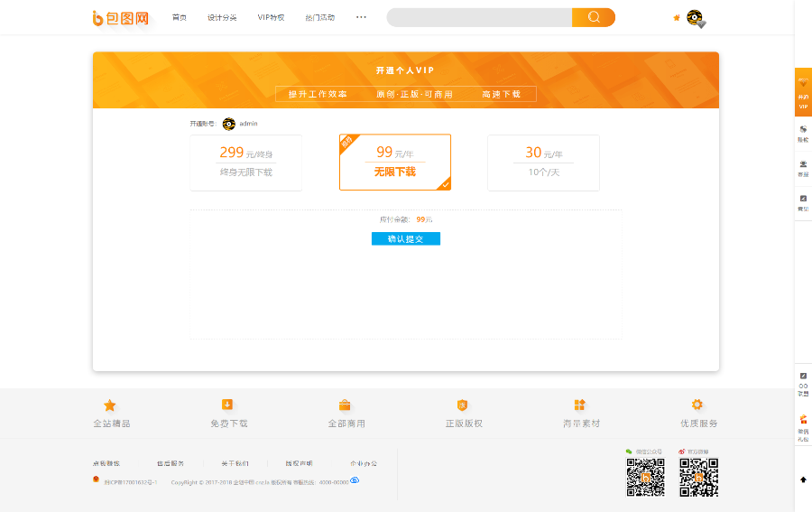Click the green WeChat icon above QR code

click(x=629, y=451)
